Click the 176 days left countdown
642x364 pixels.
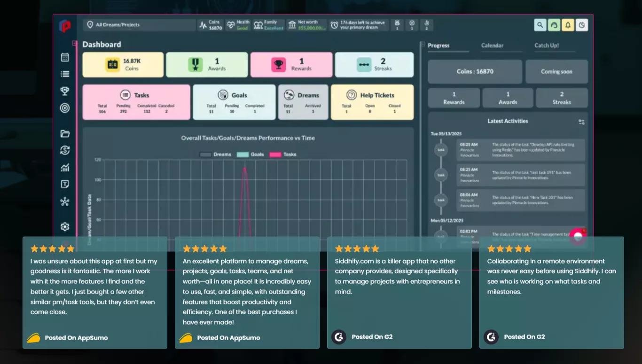tap(359, 25)
